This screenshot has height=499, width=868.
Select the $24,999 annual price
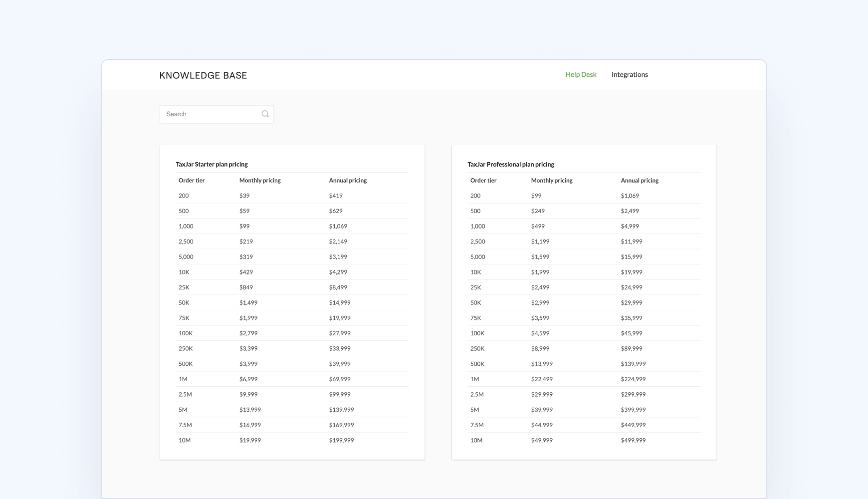pos(632,287)
